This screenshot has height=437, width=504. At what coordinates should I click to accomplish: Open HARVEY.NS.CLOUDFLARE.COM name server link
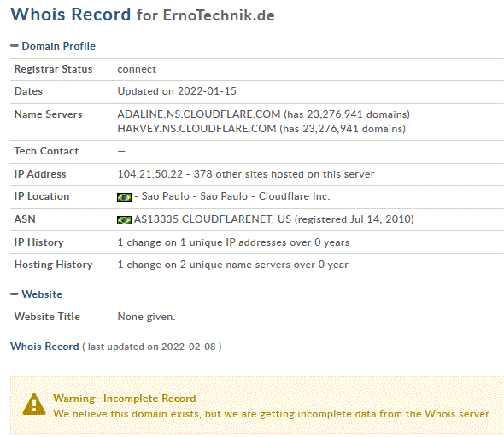click(x=196, y=129)
